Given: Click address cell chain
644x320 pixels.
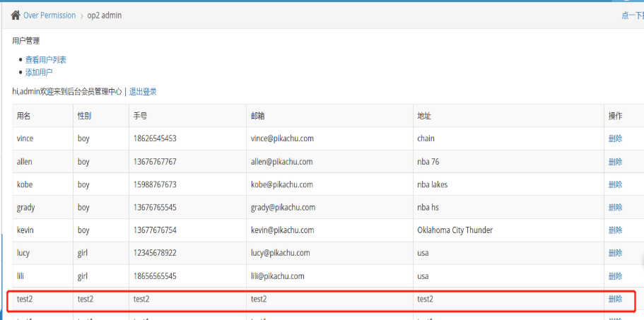Looking at the screenshot, I should (x=426, y=138).
